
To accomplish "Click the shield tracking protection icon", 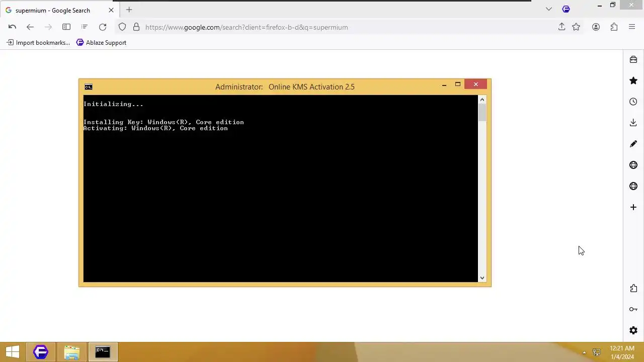I will (122, 27).
